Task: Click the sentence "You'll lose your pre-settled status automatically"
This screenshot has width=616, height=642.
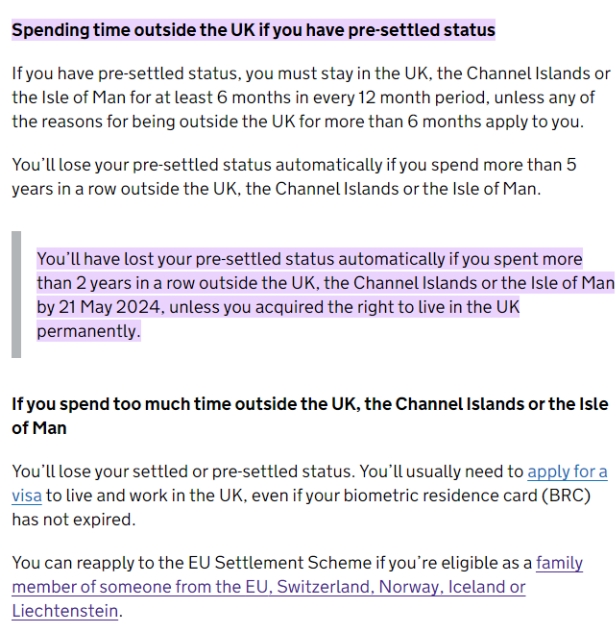Action: pyautogui.click(x=197, y=165)
